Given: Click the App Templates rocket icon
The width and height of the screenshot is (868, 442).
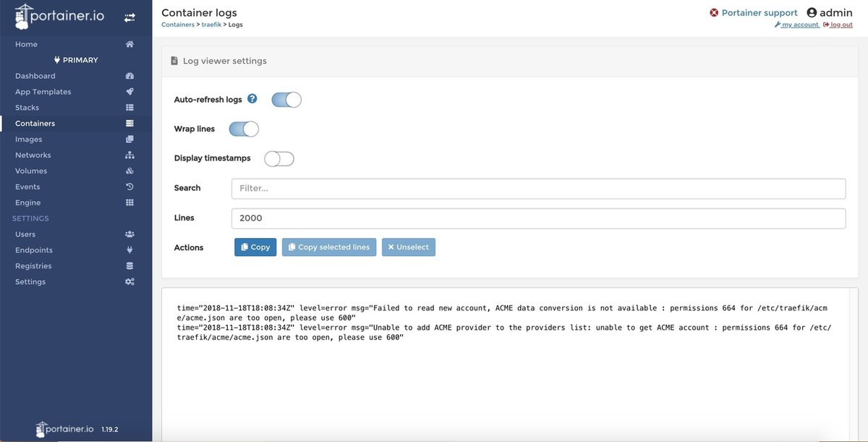Looking at the screenshot, I should (129, 92).
